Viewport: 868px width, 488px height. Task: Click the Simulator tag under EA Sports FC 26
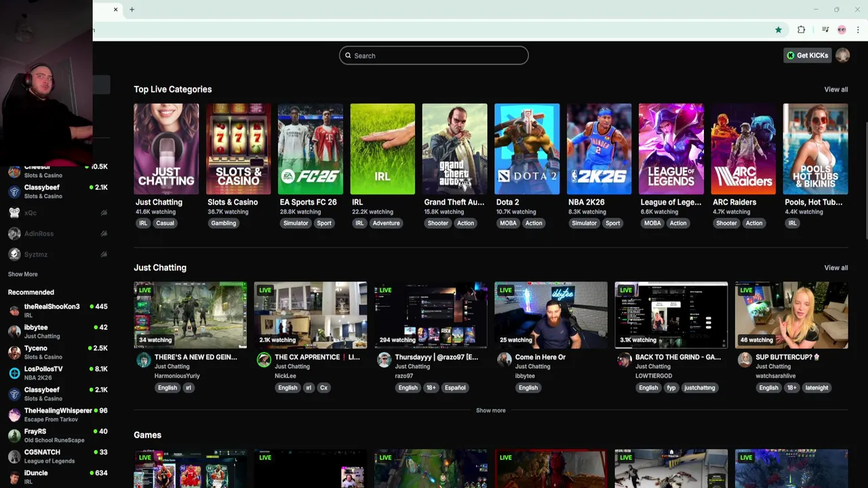[x=296, y=223]
